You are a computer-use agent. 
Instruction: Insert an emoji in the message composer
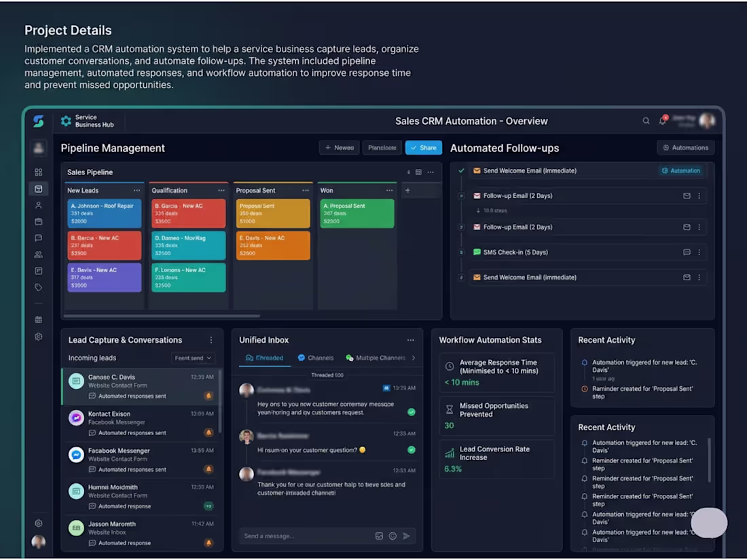coord(393,536)
